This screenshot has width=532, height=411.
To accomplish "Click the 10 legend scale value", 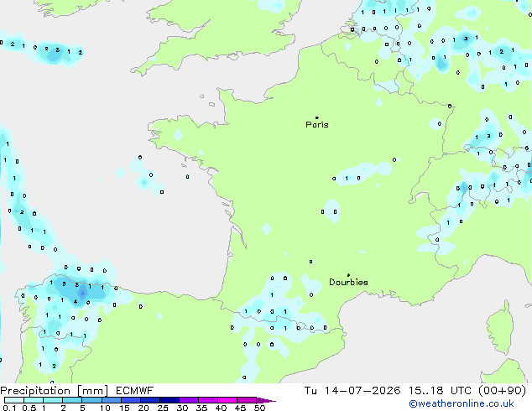I will coord(105,408).
